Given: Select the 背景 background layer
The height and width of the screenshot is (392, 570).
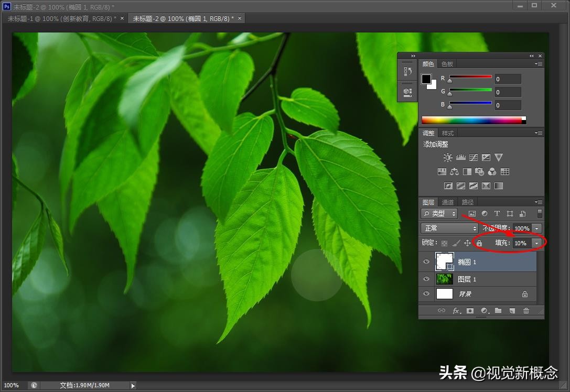Looking at the screenshot, I should click(x=482, y=294).
